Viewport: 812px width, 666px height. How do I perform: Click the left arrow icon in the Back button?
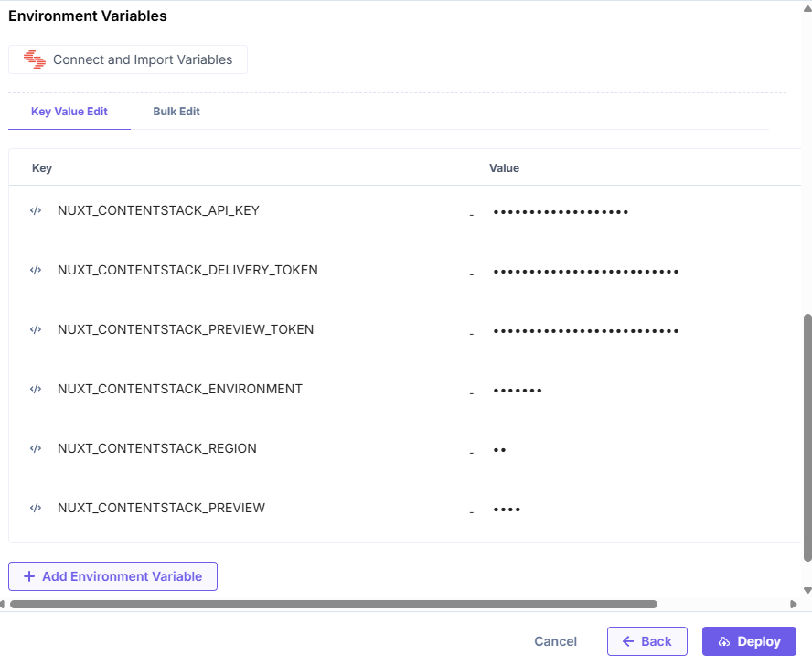tap(628, 641)
